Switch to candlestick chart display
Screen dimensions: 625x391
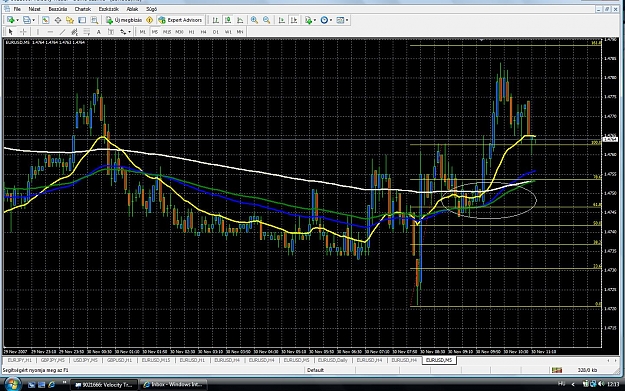pyautogui.click(x=228, y=20)
